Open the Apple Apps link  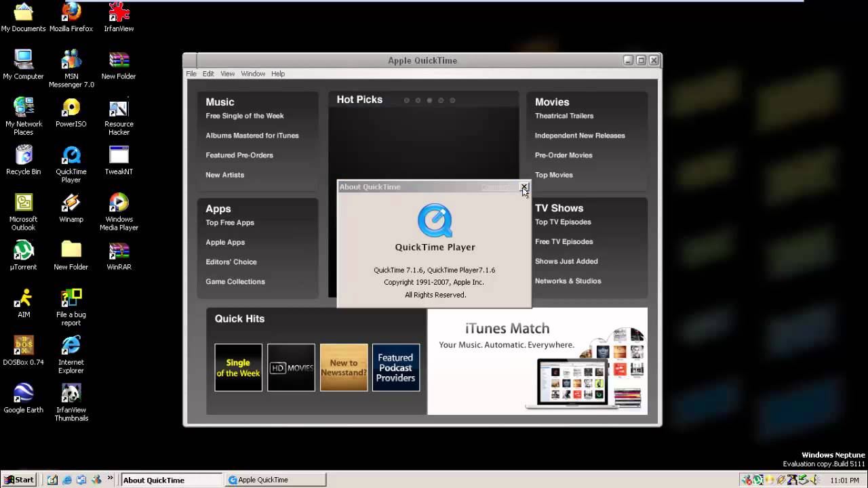[x=225, y=242]
